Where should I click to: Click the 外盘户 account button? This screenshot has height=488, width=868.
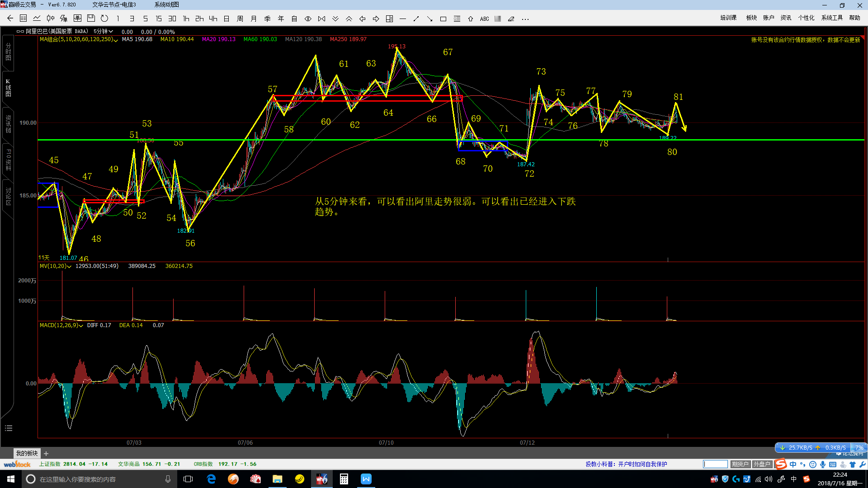coord(762,464)
